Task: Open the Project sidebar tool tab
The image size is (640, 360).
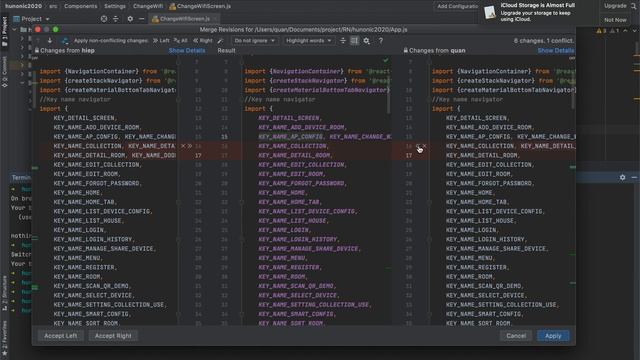Action: coord(4,31)
